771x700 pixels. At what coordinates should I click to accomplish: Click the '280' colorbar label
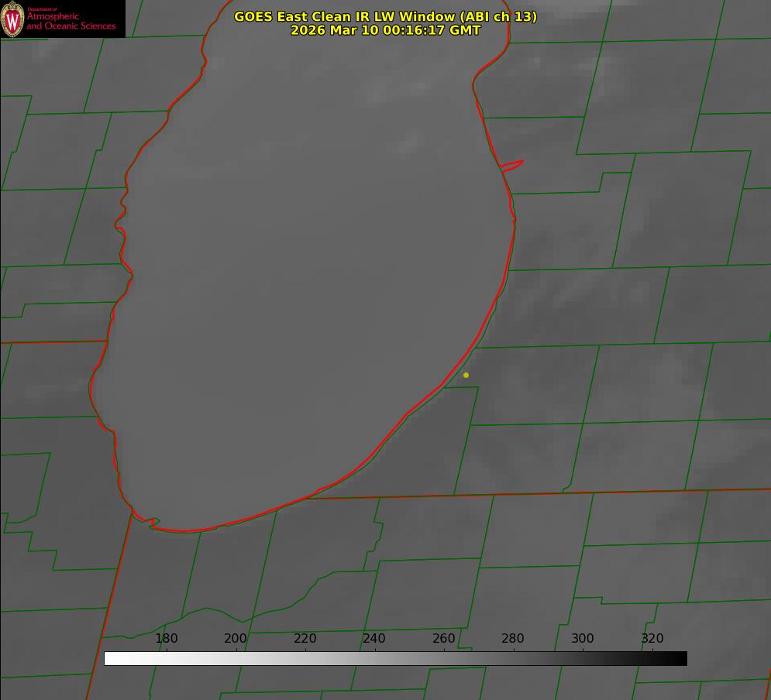point(513,638)
